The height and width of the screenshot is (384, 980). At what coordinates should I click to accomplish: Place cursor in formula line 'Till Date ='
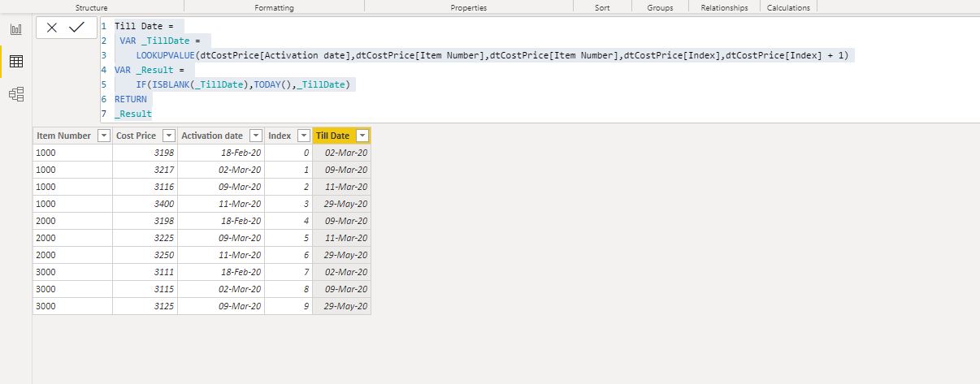pyautogui.click(x=143, y=26)
